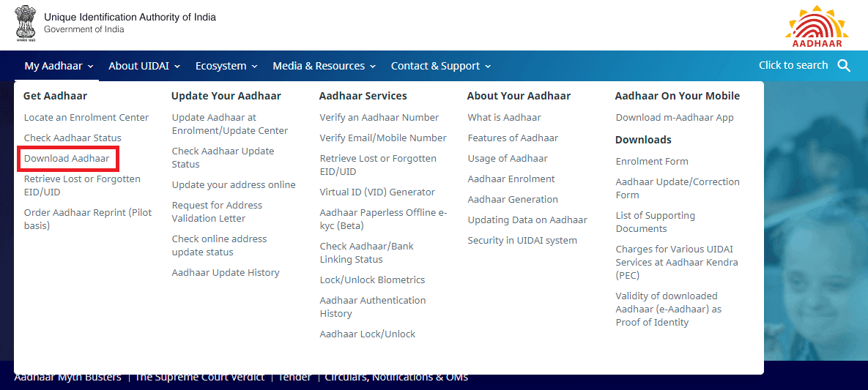This screenshot has height=390, width=868.
Task: Click Unique Identification Authority of India title
Action: coord(130,17)
